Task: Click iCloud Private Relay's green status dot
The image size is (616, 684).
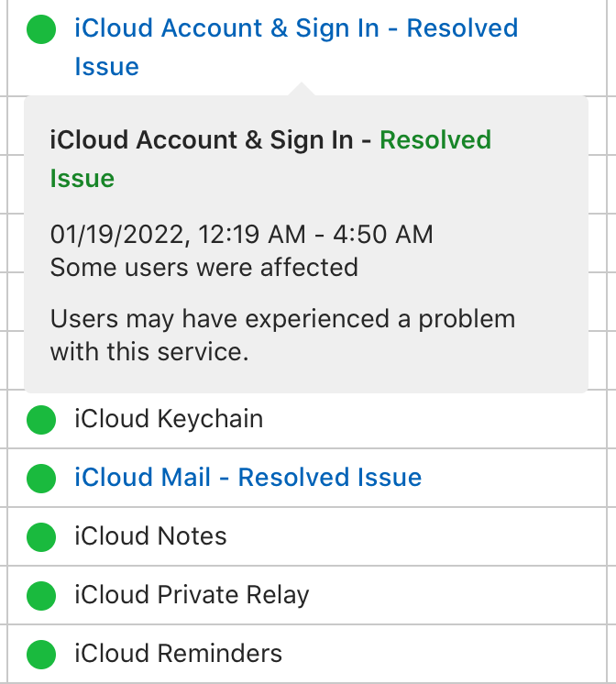Action: click(41, 595)
